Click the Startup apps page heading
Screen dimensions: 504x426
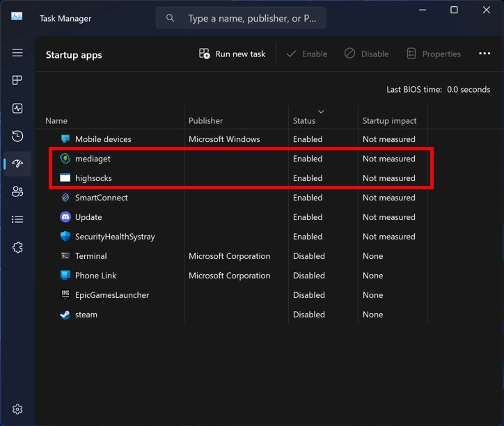pos(74,55)
